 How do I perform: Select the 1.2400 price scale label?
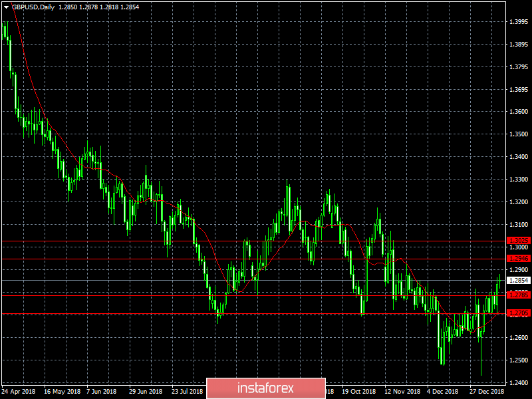[519, 382]
